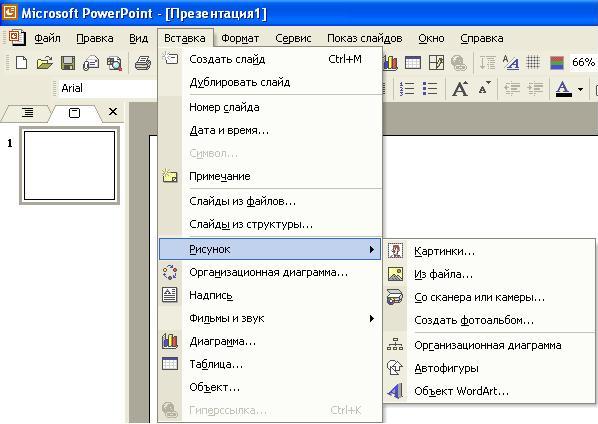Open the Сервис menu

coord(293,38)
